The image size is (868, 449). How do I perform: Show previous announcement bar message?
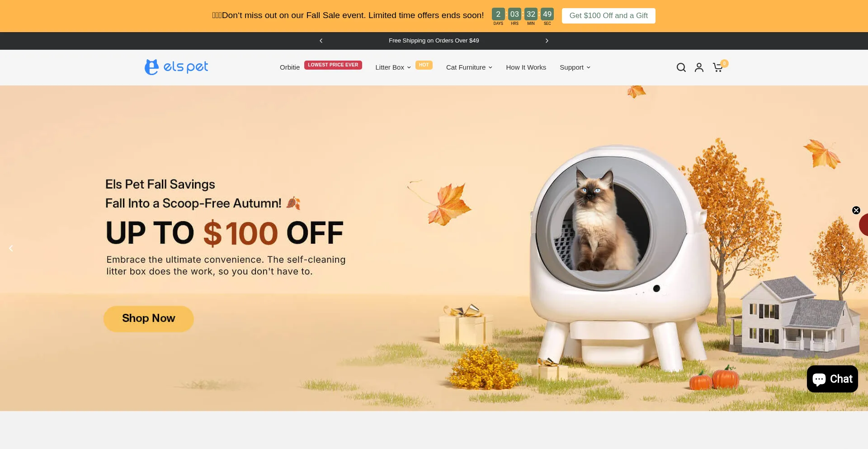pos(321,41)
